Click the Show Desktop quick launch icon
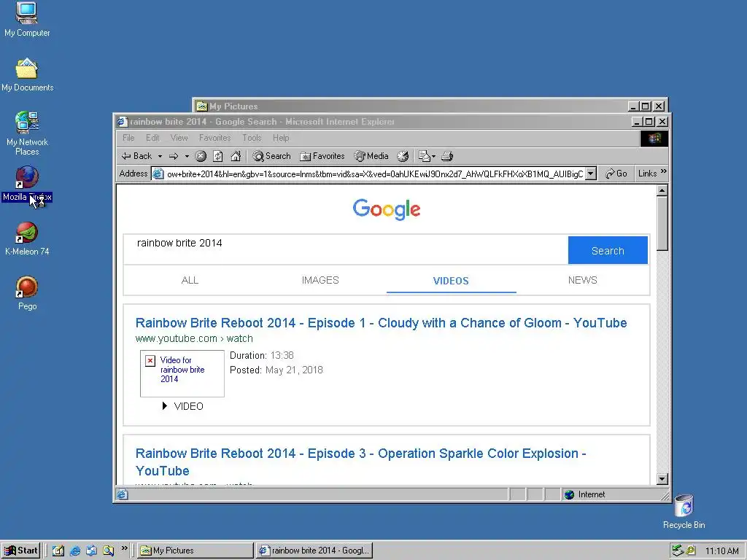Image resolution: width=747 pixels, height=560 pixels. (58, 551)
